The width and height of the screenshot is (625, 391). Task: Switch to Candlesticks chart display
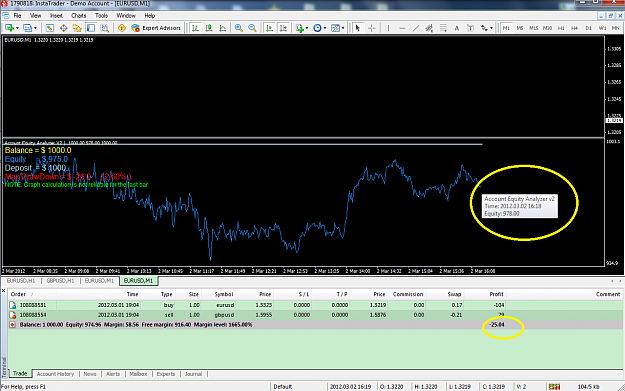point(209,28)
